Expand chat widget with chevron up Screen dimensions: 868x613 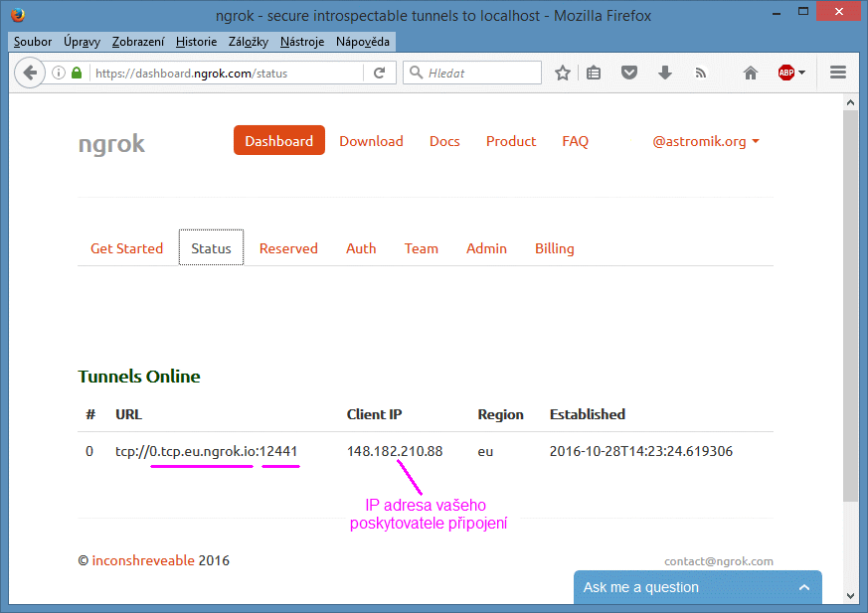(804, 587)
